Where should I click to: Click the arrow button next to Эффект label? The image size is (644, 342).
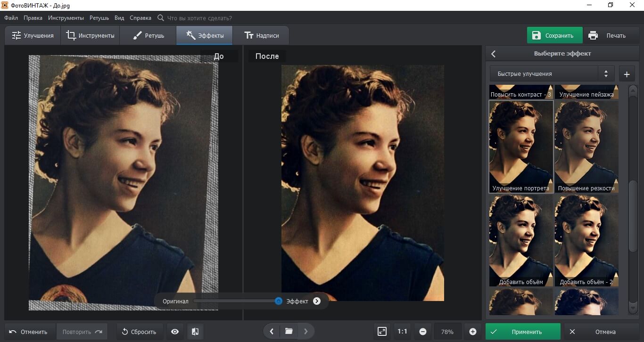(x=317, y=301)
